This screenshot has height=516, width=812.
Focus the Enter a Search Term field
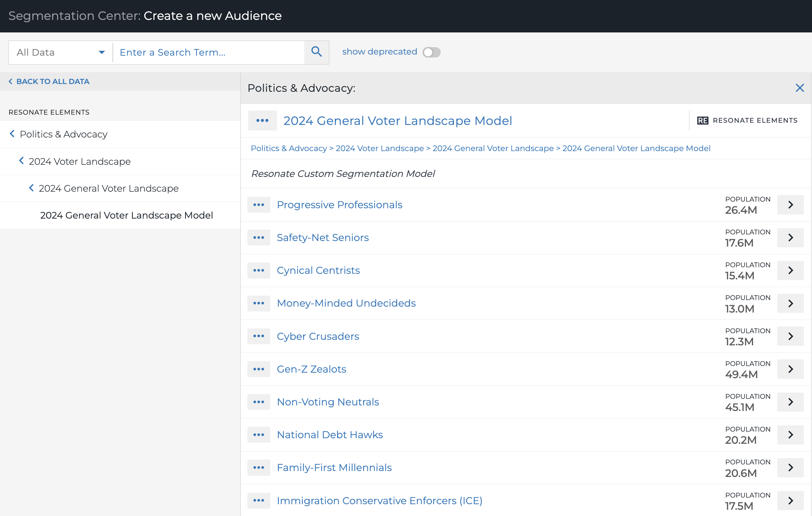click(209, 52)
